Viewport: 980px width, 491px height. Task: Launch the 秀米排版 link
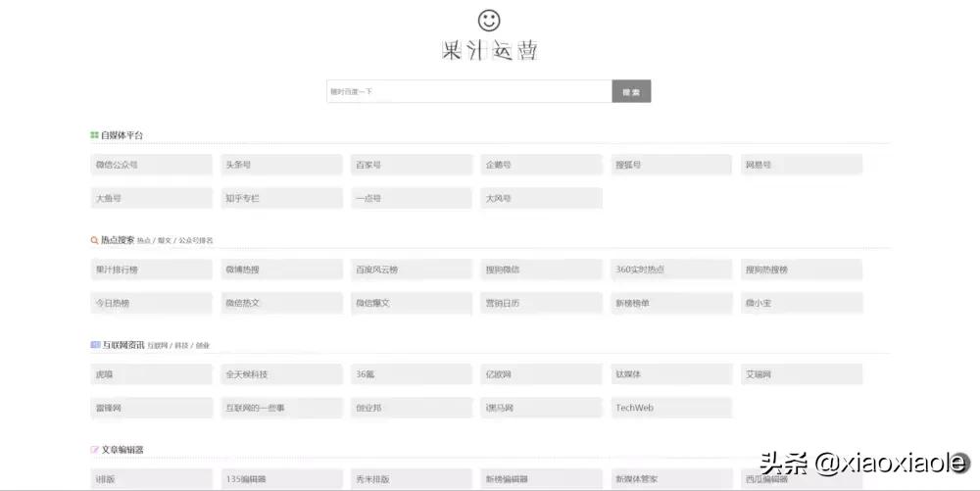412,479
